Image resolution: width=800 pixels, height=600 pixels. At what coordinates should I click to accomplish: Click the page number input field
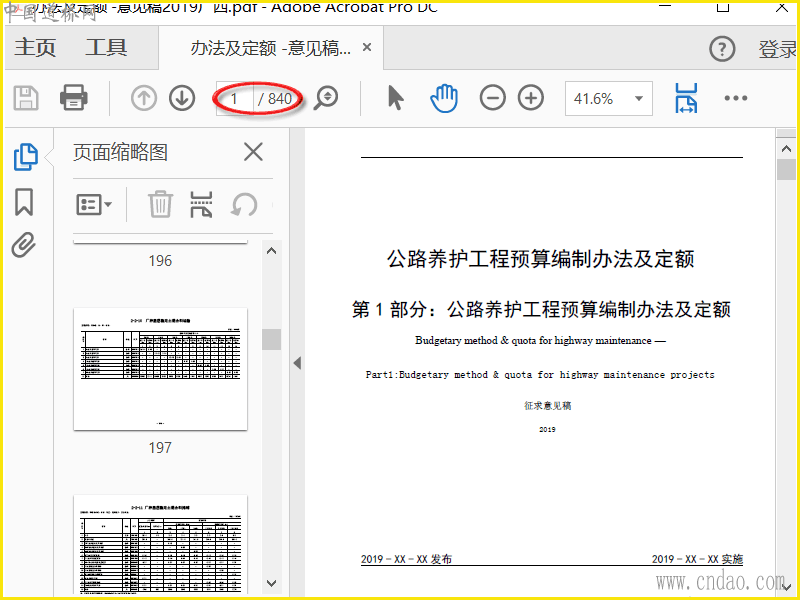pos(234,98)
